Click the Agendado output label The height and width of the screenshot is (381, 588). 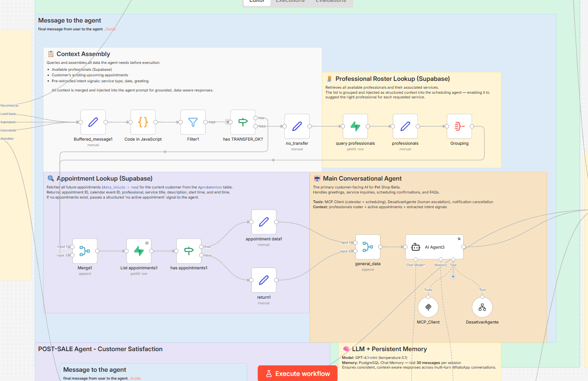[x=8, y=122]
